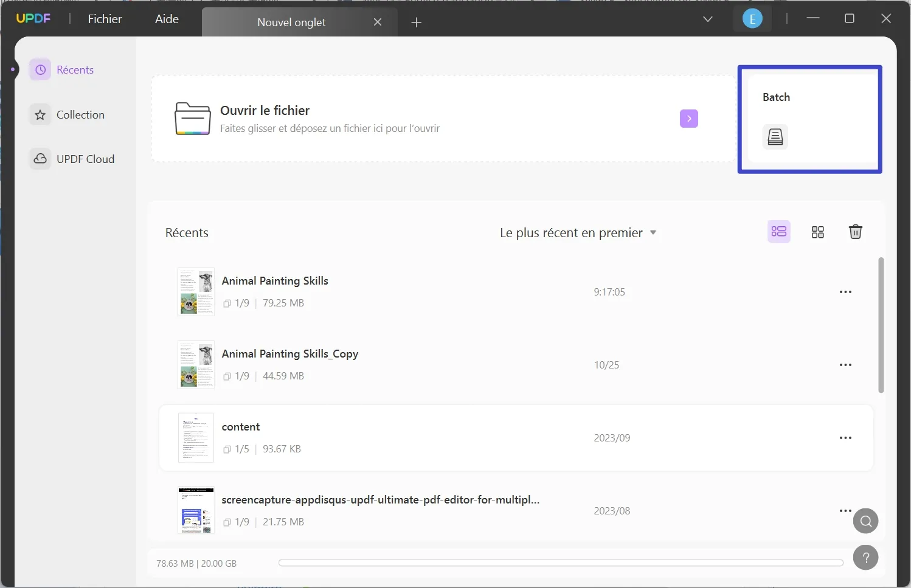Click file name Animal Painting Skills
911x588 pixels.
275,281
